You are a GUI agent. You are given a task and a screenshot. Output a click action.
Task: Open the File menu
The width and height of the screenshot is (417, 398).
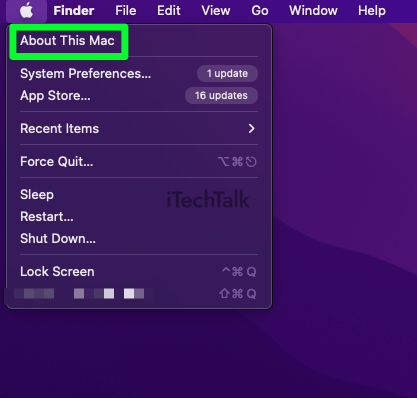126,11
